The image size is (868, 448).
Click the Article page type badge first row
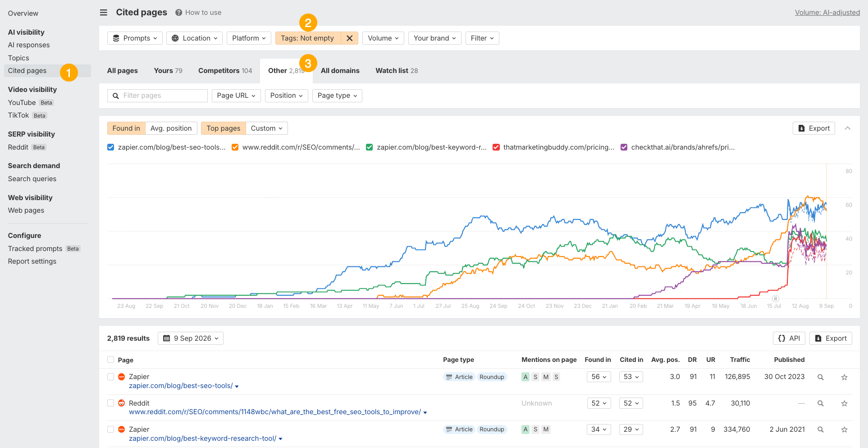[459, 377]
